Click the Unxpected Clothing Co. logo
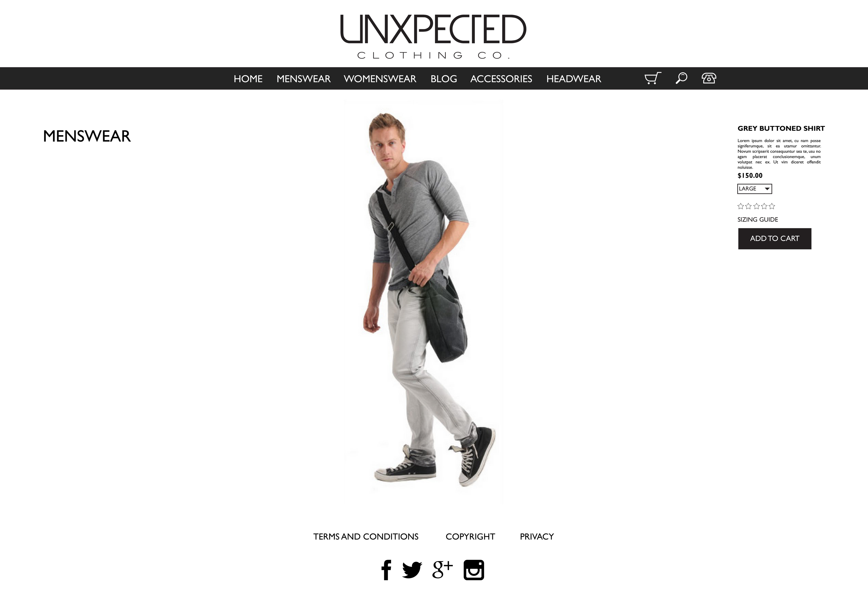Image resolution: width=868 pixels, height=595 pixels. (433, 37)
